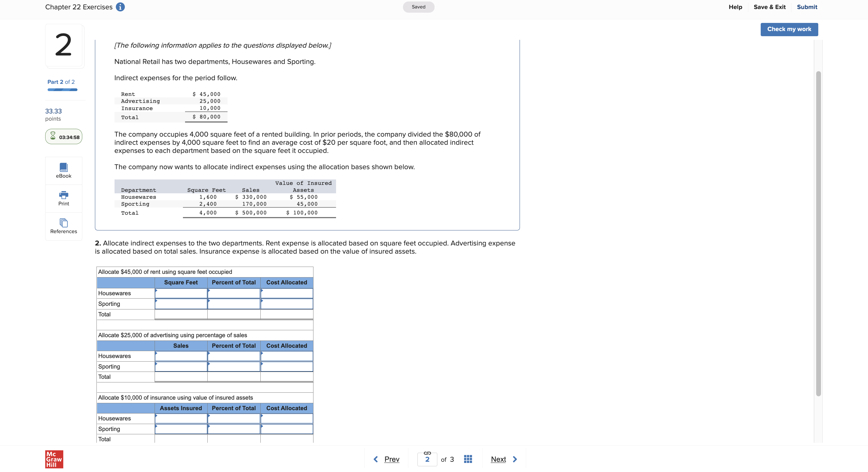Click the info icon next to Chapter 22 Exercises
This screenshot has height=472, width=868.
pos(120,7)
